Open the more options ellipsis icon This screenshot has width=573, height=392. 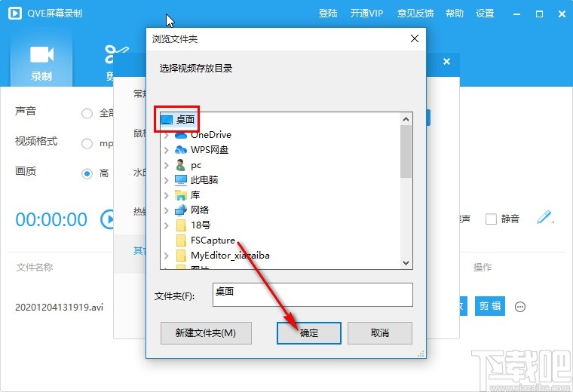[520, 307]
